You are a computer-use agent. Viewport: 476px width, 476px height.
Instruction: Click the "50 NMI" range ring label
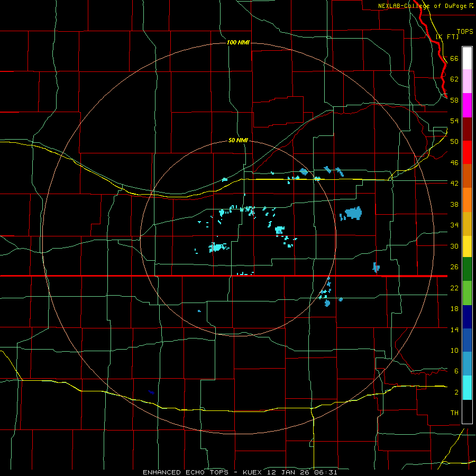click(239, 140)
